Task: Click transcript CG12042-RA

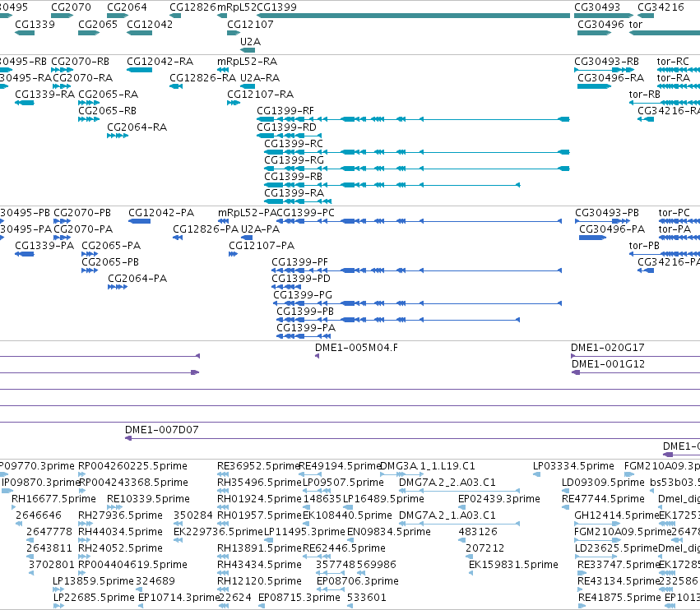Action: (x=160, y=62)
